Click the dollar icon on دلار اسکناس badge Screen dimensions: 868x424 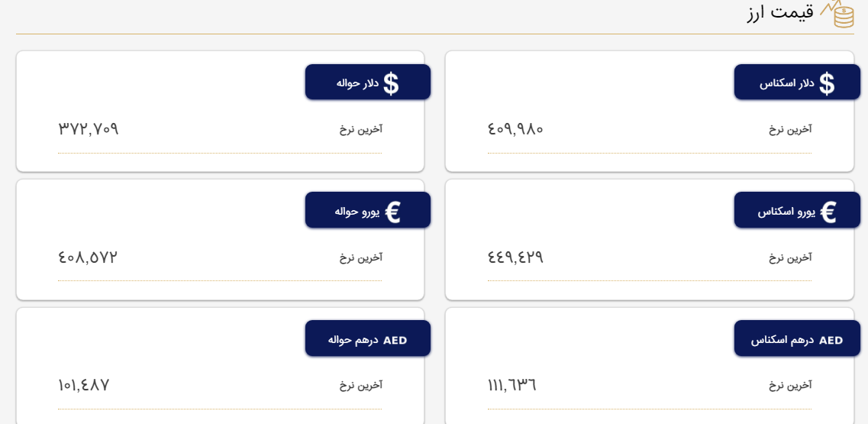827,83
